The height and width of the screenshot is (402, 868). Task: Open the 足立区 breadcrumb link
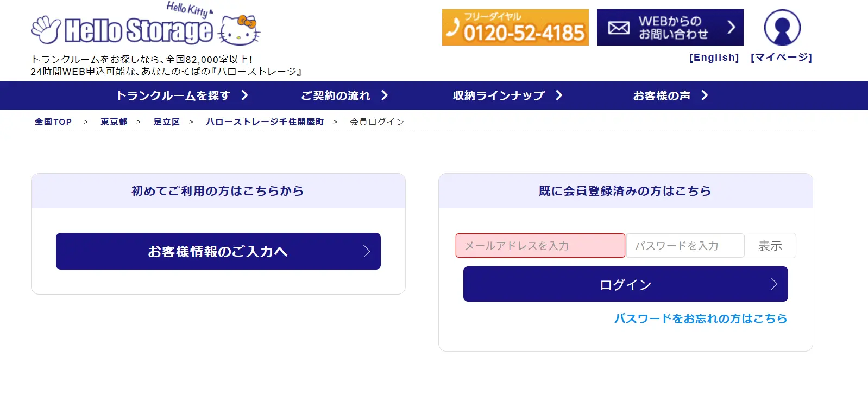166,122
